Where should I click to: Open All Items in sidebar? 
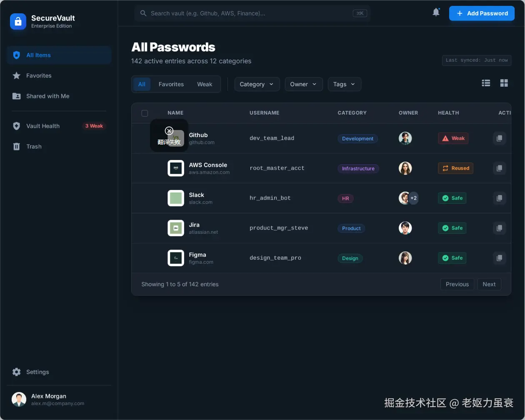(59, 55)
